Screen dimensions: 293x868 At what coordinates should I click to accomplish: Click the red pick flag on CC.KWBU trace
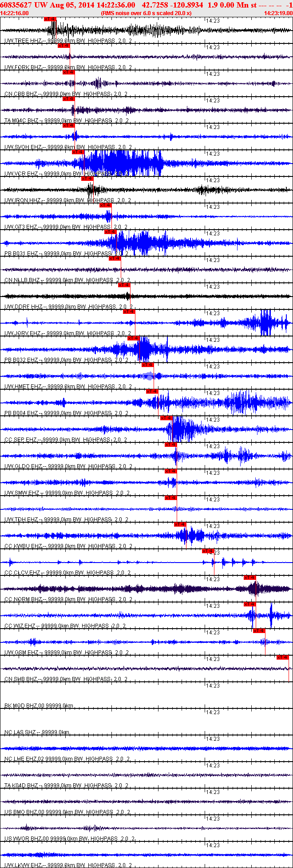[x=180, y=524]
